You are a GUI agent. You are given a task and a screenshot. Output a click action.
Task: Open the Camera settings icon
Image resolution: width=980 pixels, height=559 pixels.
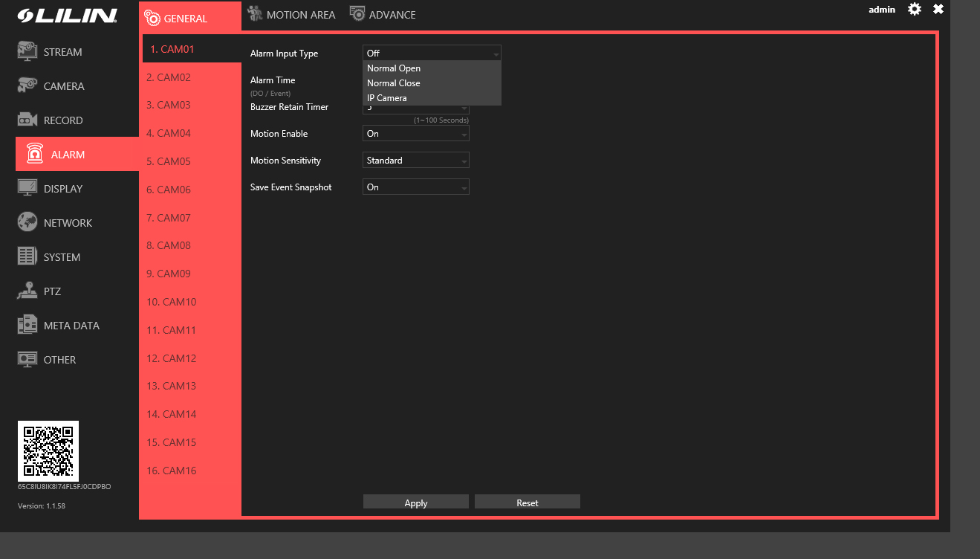27,85
